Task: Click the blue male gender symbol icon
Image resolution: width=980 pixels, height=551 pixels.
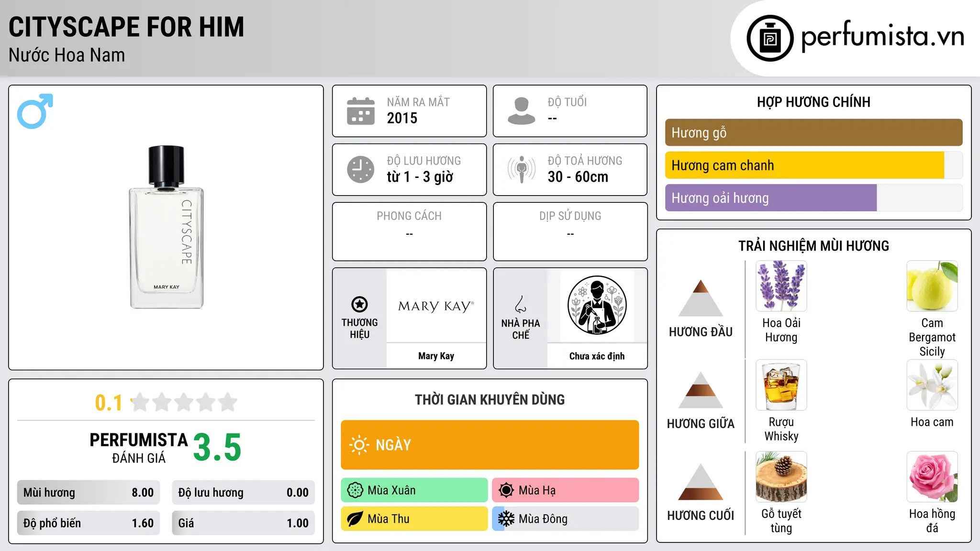Action: tap(35, 111)
